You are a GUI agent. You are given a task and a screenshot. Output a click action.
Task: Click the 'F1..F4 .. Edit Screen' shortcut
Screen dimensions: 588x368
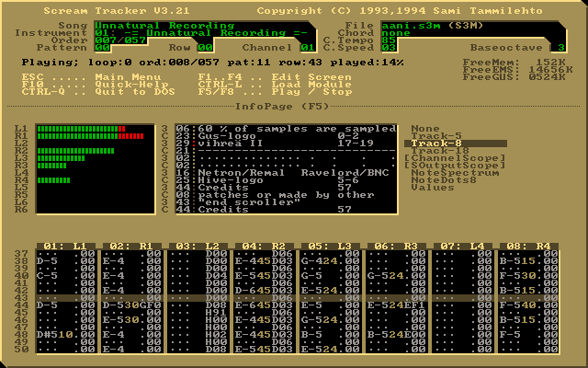[x=275, y=77]
